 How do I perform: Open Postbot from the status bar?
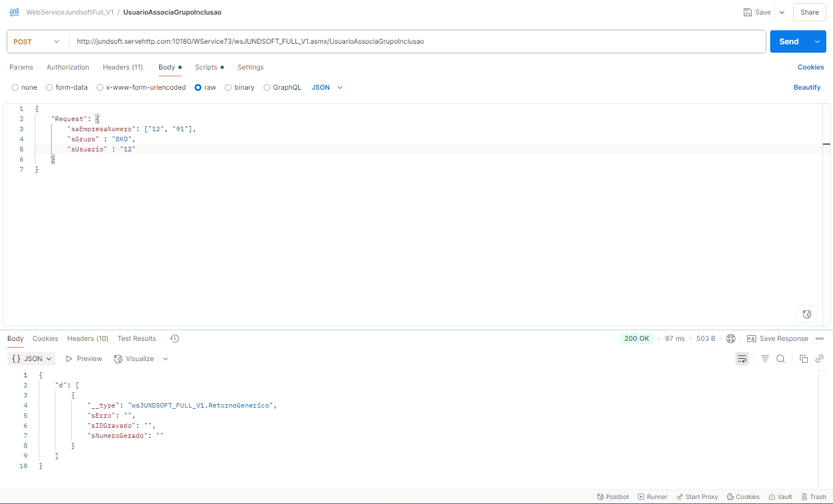coord(613,497)
